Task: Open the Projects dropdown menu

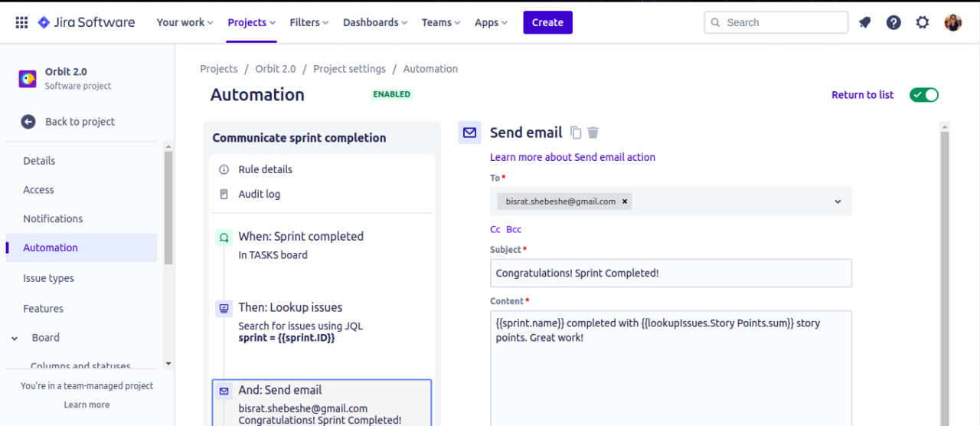Action: (x=252, y=22)
